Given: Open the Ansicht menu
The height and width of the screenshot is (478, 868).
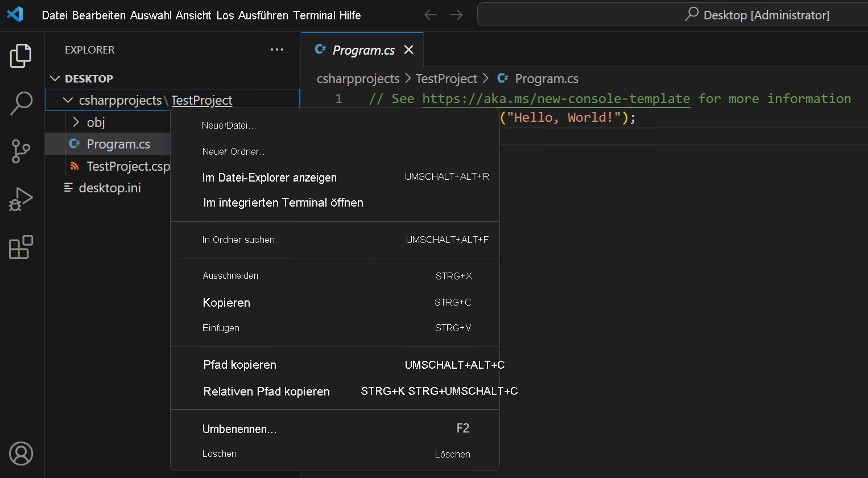Looking at the screenshot, I should point(193,15).
